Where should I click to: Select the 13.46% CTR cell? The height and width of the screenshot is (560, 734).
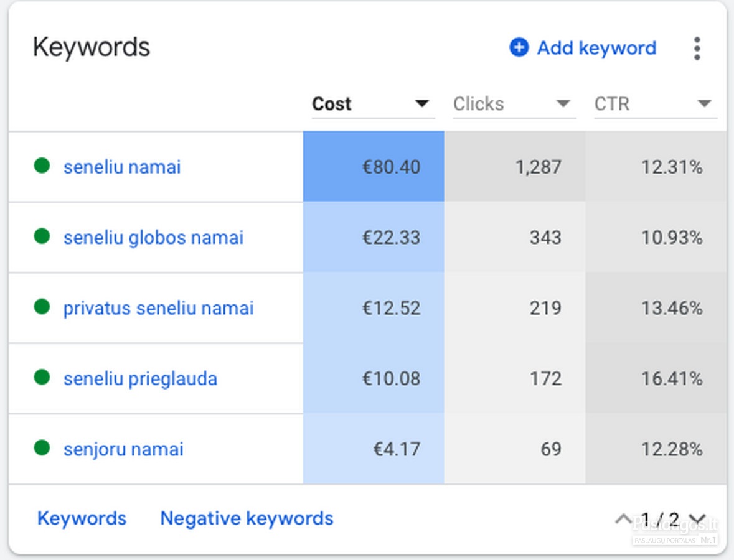[656, 308]
